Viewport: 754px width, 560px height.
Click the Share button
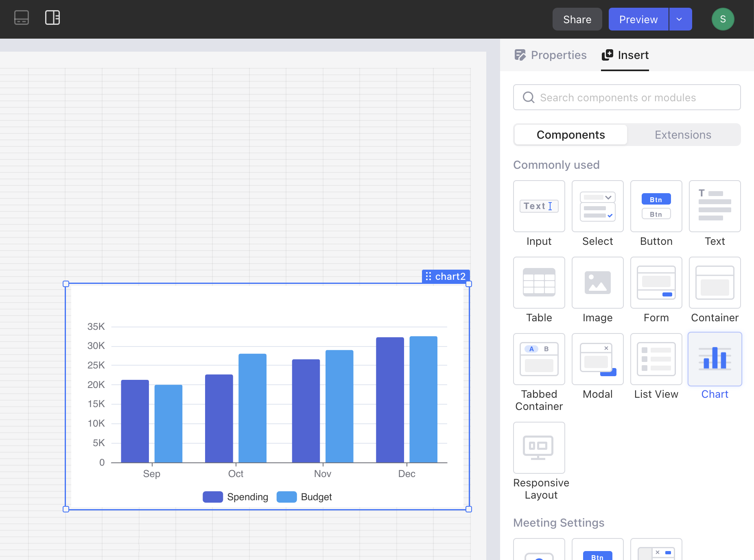pyautogui.click(x=577, y=19)
